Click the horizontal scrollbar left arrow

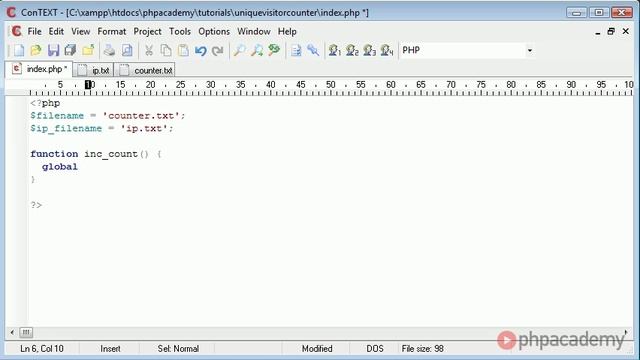pos(12,332)
